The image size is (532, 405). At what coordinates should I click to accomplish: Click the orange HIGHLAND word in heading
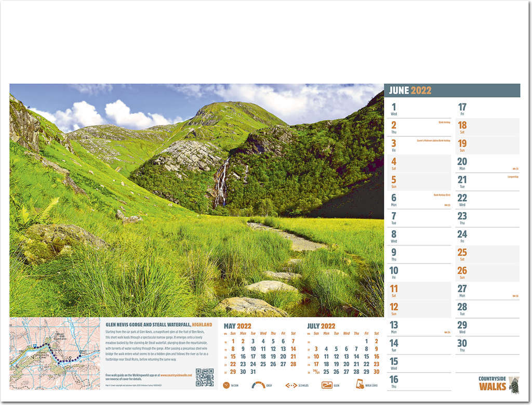(x=202, y=325)
